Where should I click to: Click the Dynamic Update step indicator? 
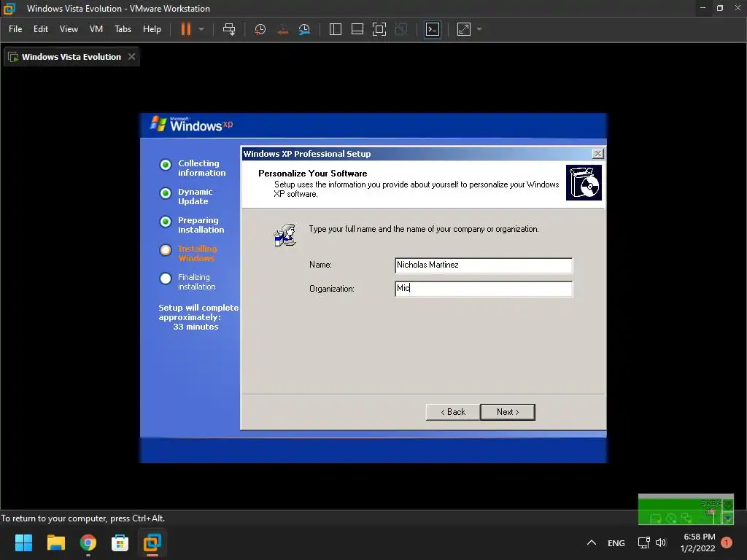[166, 193]
